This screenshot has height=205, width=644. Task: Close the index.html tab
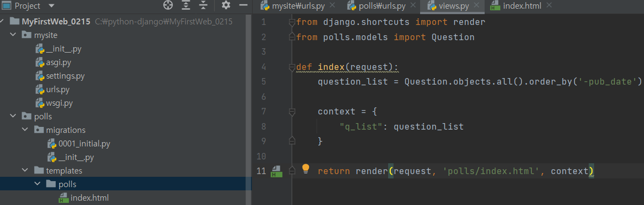[549, 5]
